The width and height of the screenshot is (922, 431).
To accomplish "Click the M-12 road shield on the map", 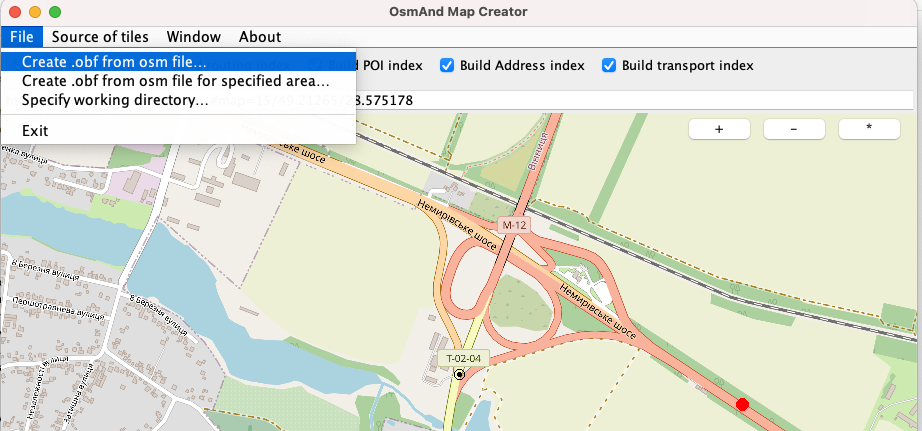I will click(x=514, y=225).
